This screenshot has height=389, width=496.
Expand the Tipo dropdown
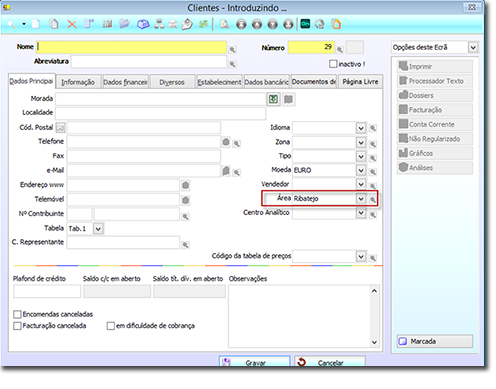361,157
